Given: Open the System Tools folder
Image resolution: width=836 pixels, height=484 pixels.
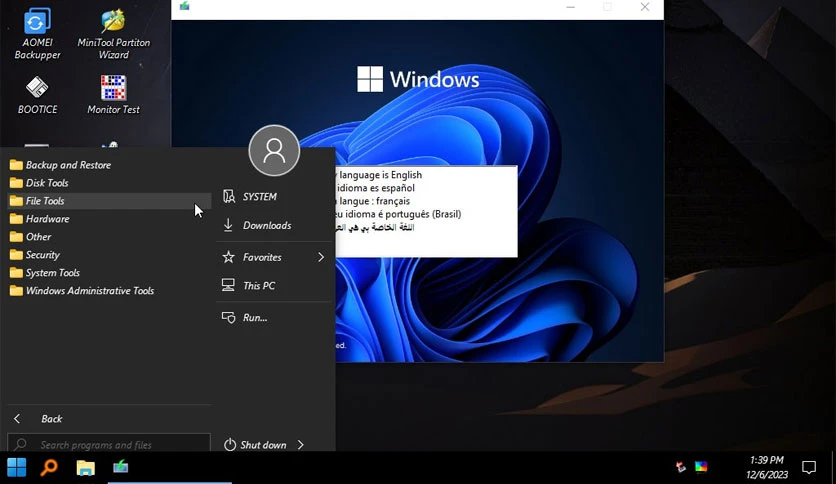Looking at the screenshot, I should tap(109, 272).
